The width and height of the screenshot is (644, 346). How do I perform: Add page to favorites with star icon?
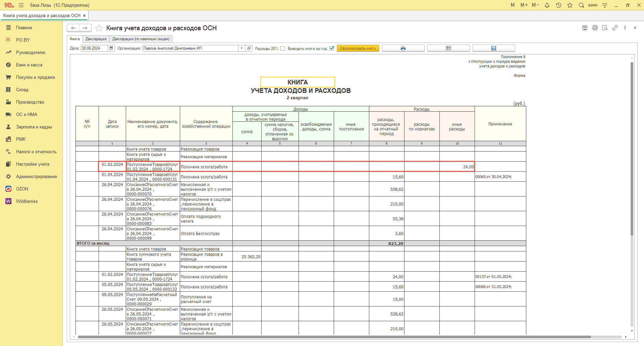point(99,28)
